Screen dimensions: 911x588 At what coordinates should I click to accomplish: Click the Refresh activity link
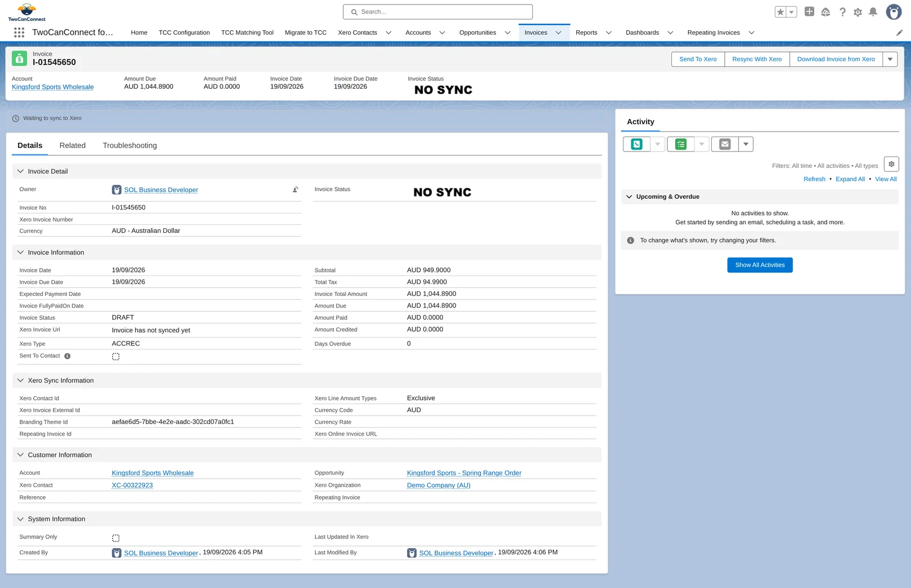coord(814,179)
